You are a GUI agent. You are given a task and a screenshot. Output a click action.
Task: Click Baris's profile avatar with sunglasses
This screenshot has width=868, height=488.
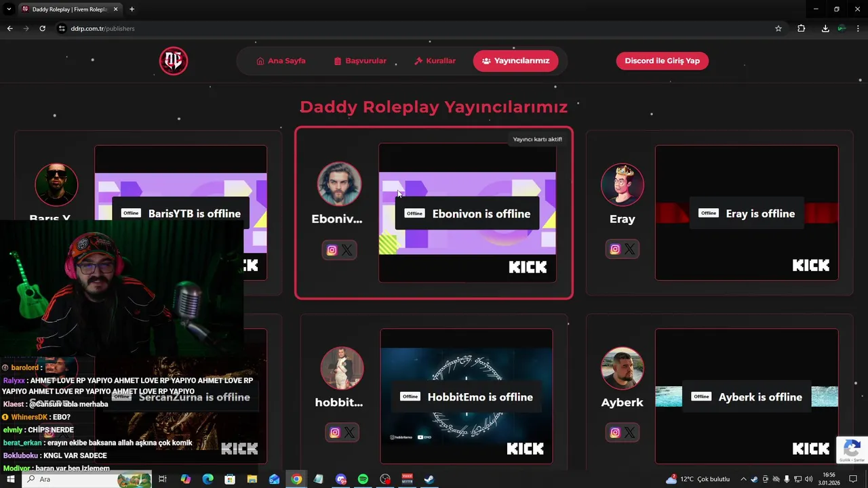coord(56,184)
